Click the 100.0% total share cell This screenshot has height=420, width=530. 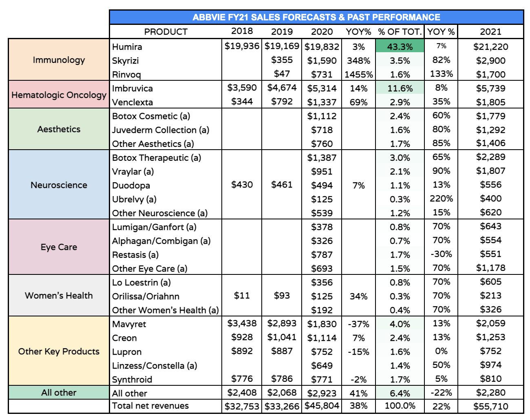point(400,406)
